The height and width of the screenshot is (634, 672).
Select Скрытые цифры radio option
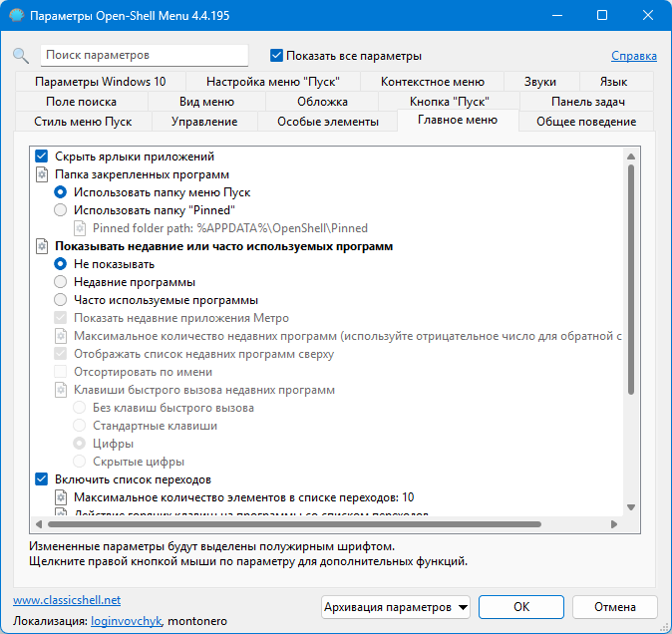(x=80, y=462)
